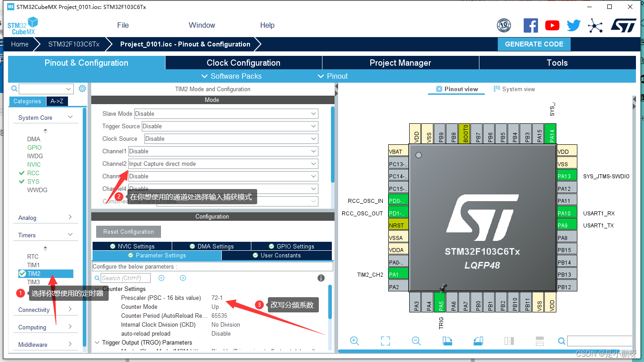Click the 10-year anniversary badge icon

(504, 25)
